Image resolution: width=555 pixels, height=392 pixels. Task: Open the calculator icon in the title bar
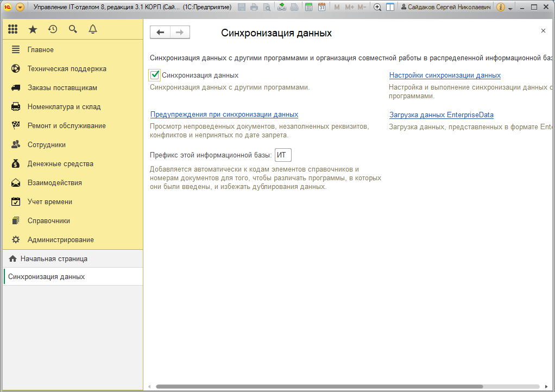pyautogui.click(x=308, y=7)
